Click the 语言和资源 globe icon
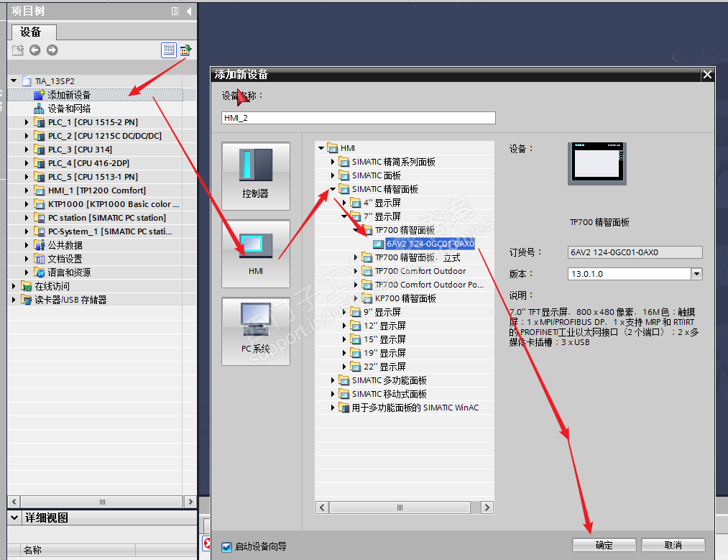The width and height of the screenshot is (728, 560). click(39, 272)
